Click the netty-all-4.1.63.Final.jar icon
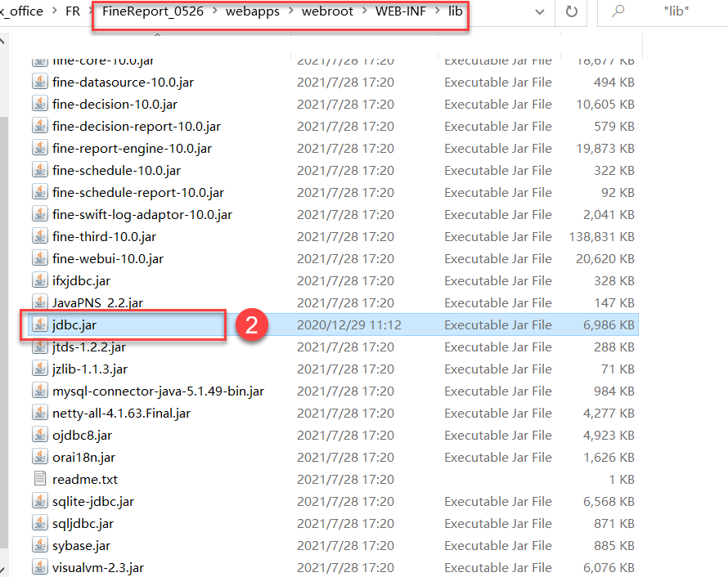The width and height of the screenshot is (728, 577). pyautogui.click(x=40, y=413)
